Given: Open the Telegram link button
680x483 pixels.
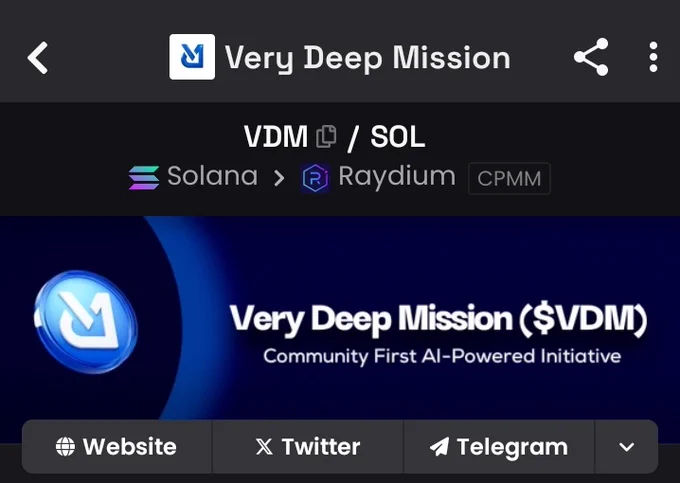Looking at the screenshot, I should click(499, 447).
